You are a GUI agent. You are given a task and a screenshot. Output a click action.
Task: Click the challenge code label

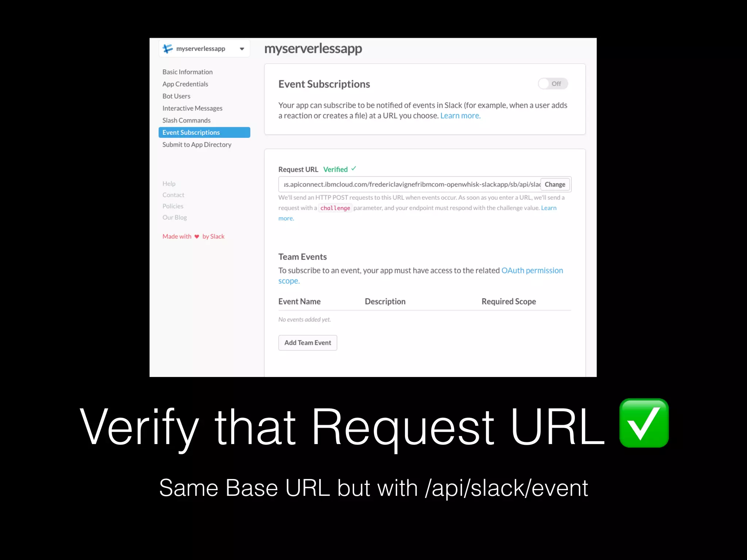[335, 208]
